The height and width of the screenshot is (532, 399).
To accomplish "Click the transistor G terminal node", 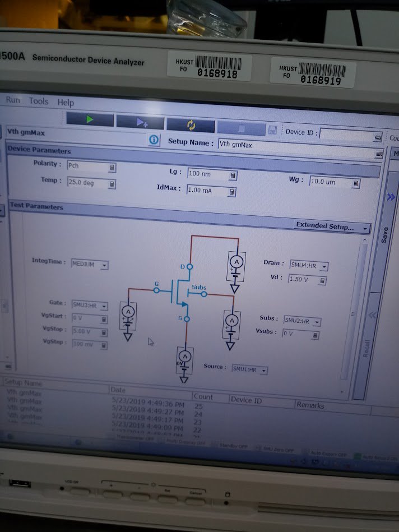I will (156, 290).
